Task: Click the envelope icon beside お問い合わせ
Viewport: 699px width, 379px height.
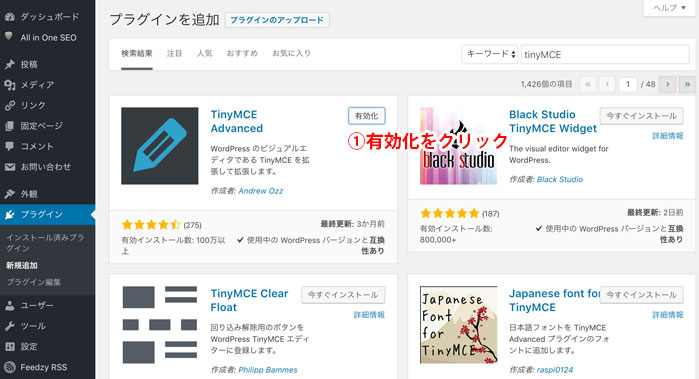Action: 10,167
